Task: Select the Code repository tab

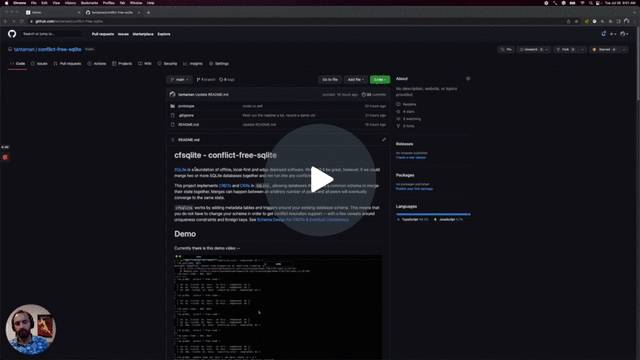Action: [x=18, y=64]
